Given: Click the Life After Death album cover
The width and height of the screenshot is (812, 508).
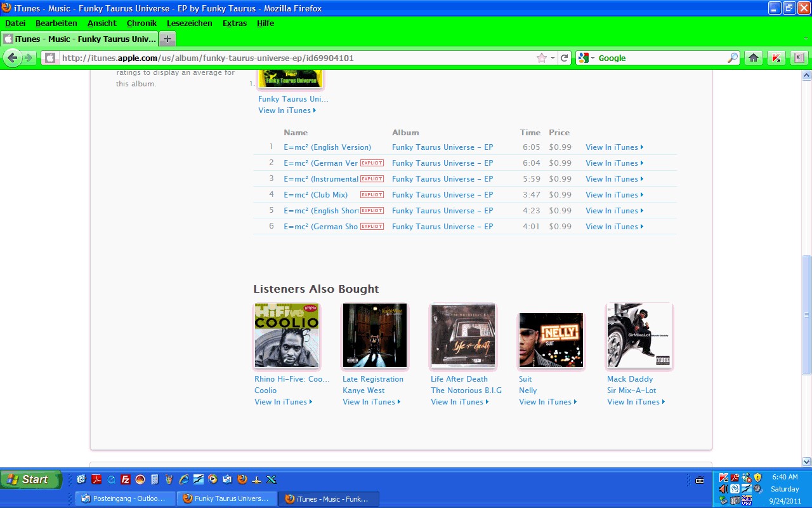Looking at the screenshot, I should (463, 335).
